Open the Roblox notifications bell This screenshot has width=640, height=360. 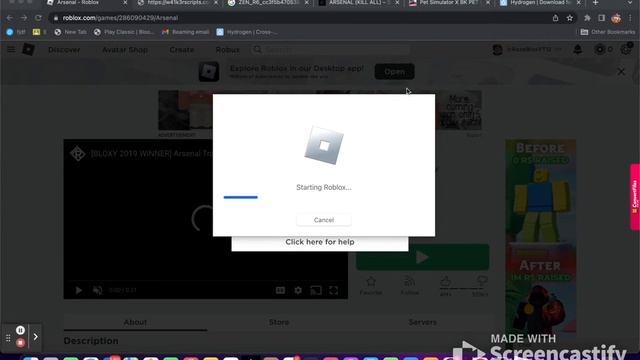[x=578, y=49]
